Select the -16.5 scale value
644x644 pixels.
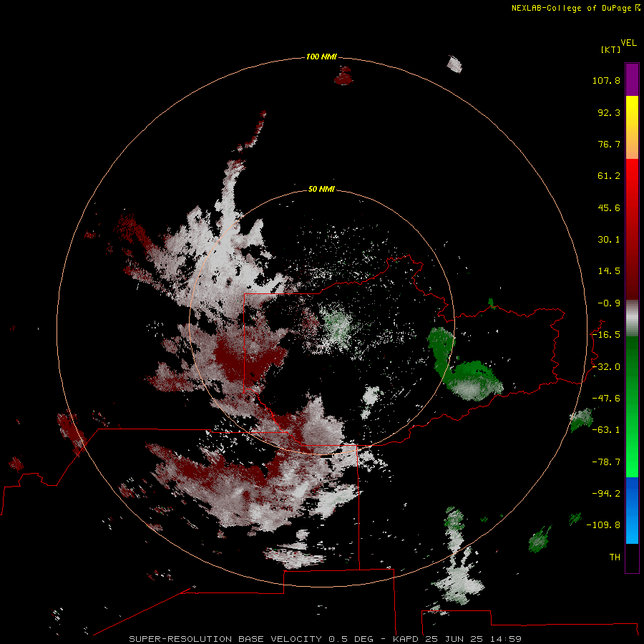(x=606, y=335)
